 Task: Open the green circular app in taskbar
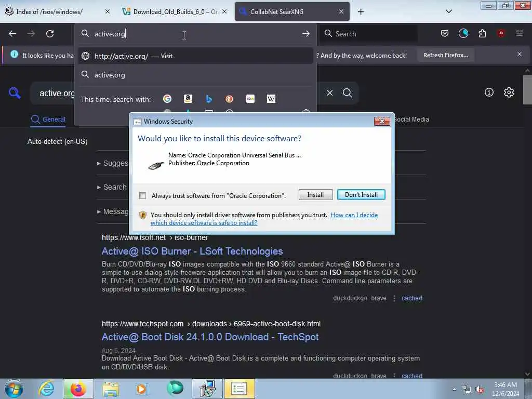point(175,389)
